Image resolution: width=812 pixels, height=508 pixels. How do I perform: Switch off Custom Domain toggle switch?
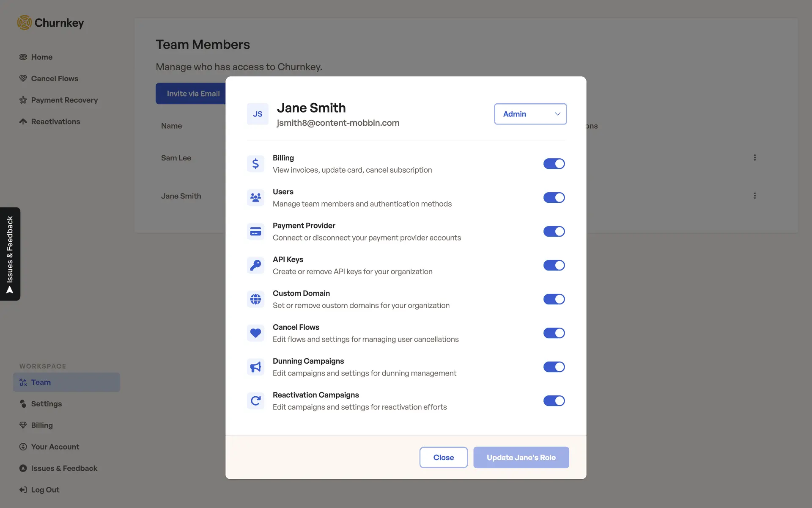[554, 299]
